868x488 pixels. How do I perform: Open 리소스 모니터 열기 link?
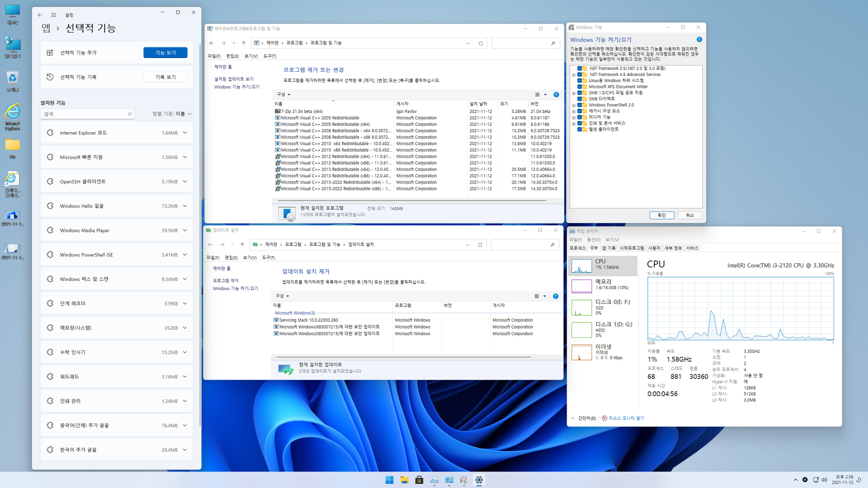626,418
